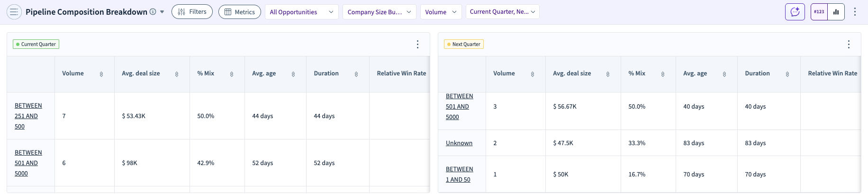The image size is (868, 194).
Task: Open the Company Size Bucket dropdown
Action: [x=379, y=12]
